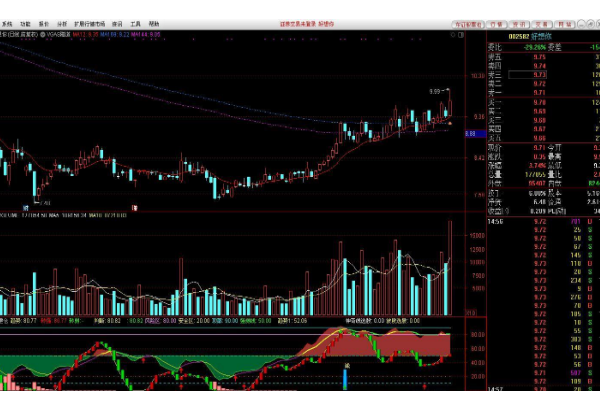This screenshot has width=600, height=400.
Task: Select the 卖五 price 9.75
Action: click(x=540, y=57)
